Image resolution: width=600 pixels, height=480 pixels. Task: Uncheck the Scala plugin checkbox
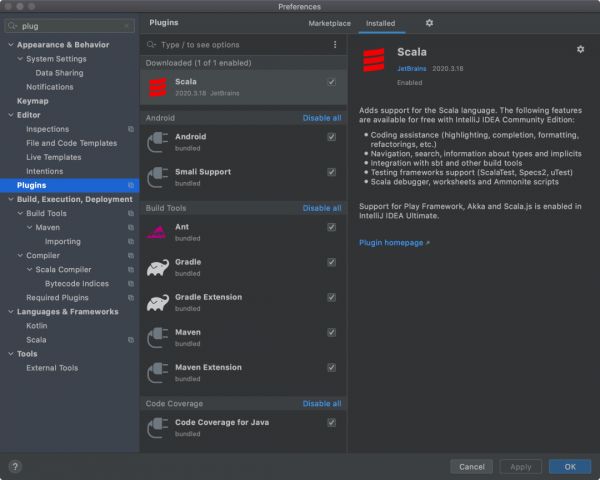[x=331, y=82]
